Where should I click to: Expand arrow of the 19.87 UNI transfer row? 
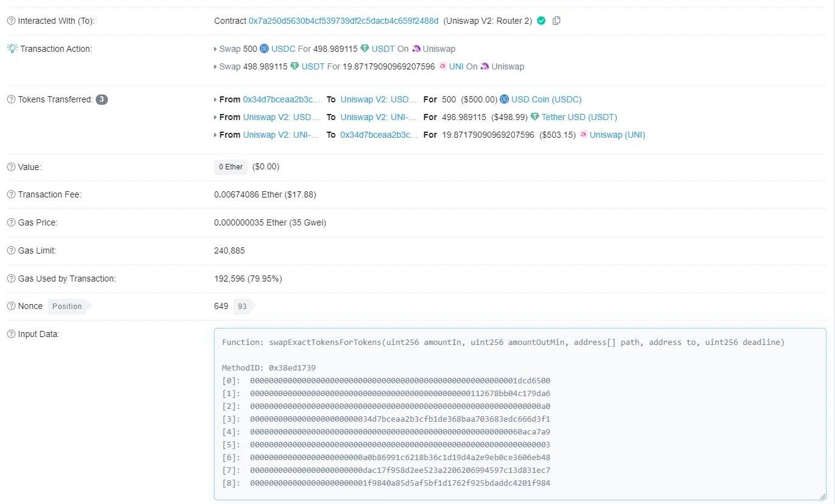[x=215, y=135]
